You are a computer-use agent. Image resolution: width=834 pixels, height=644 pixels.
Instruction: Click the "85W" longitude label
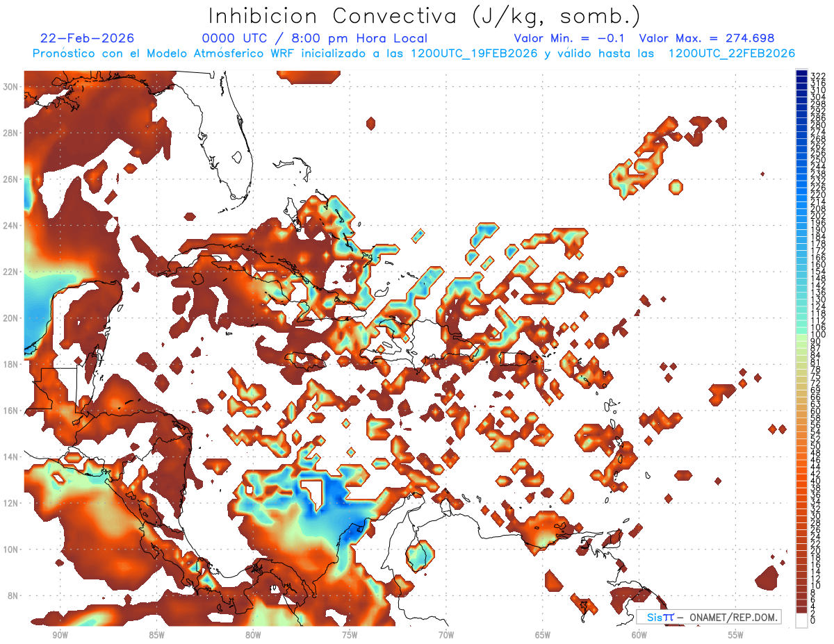(x=156, y=636)
